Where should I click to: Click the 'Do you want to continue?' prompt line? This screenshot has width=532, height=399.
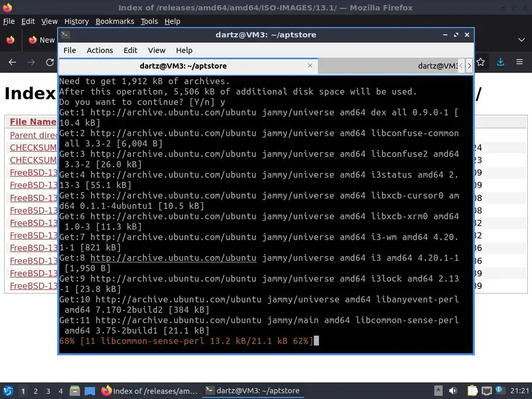[142, 102]
